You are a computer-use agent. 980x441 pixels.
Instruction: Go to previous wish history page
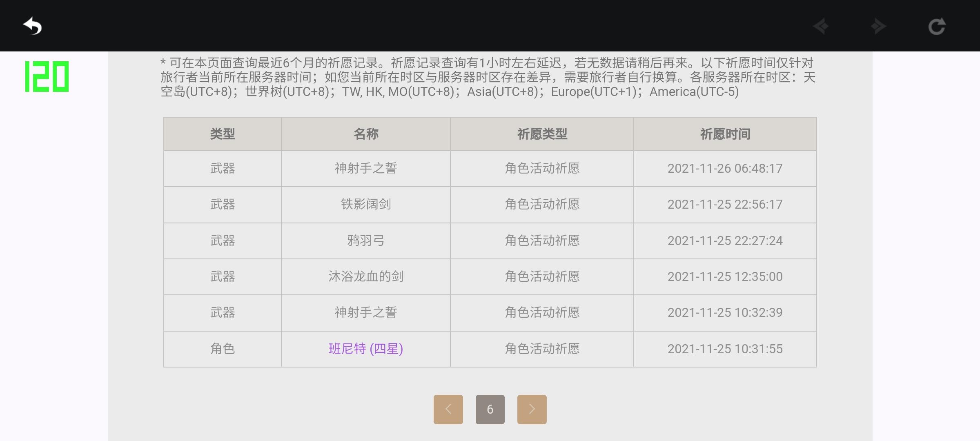coord(448,409)
